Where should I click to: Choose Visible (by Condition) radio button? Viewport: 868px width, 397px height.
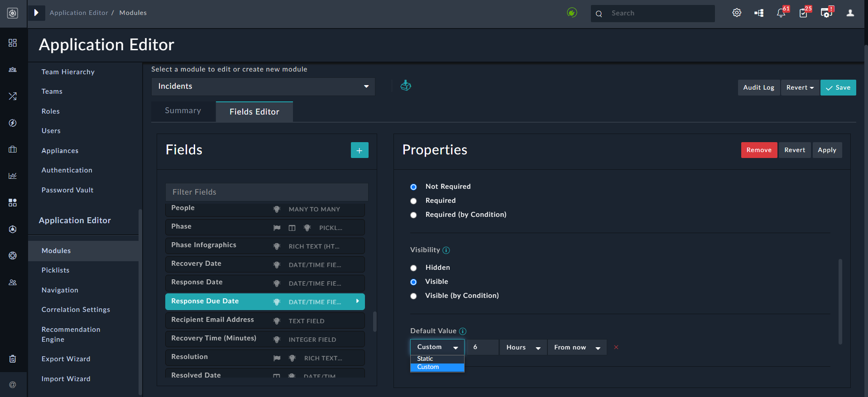pyautogui.click(x=413, y=296)
